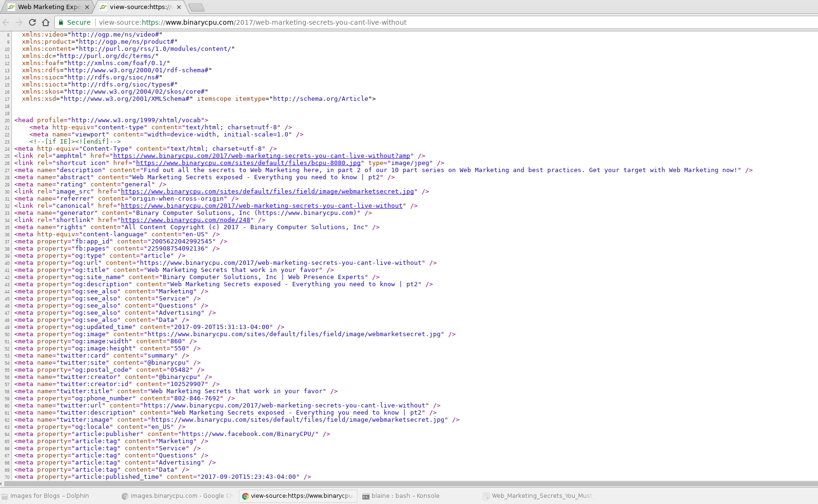The width and height of the screenshot is (818, 504).
Task: Click the browser Forward arrow
Action: click(19, 22)
